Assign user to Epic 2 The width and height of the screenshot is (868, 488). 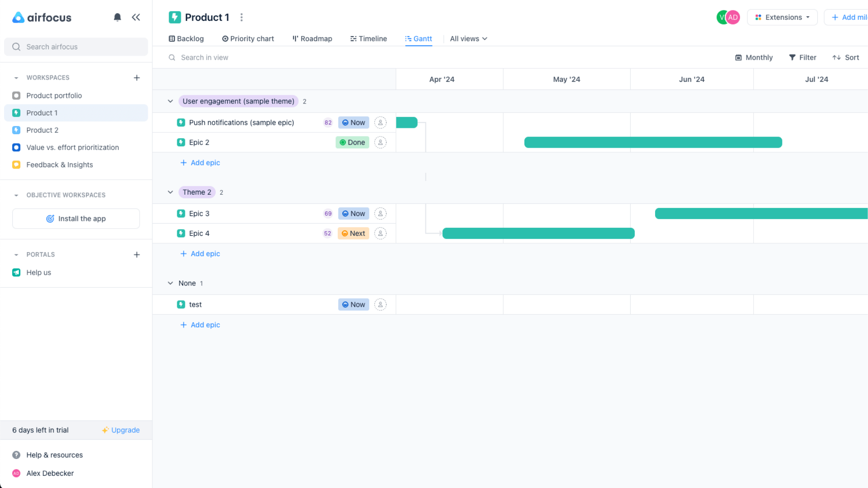pos(380,142)
